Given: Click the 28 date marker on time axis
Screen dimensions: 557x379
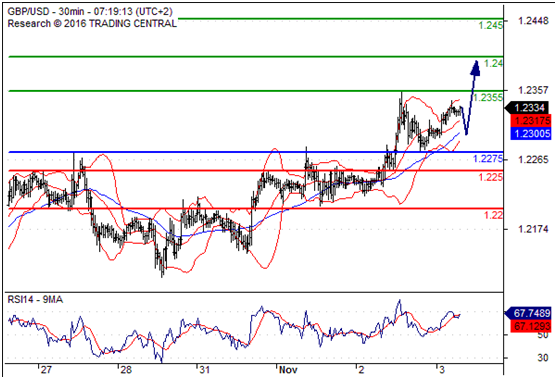Looking at the screenshot, I should point(126,370).
